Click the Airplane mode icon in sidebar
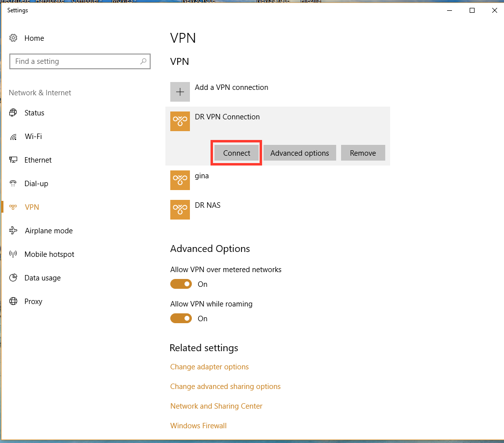Screen dimensions: 504x443 14,231
